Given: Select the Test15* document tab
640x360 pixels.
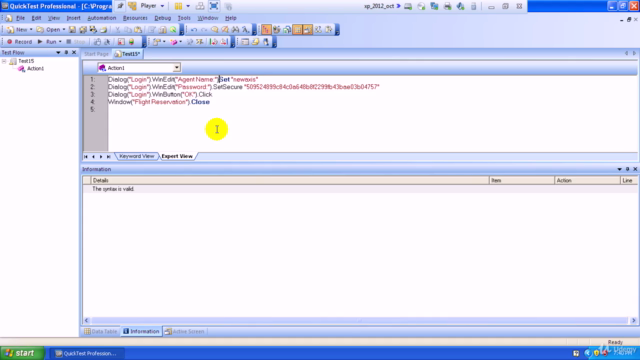Looking at the screenshot, I should point(127,54).
